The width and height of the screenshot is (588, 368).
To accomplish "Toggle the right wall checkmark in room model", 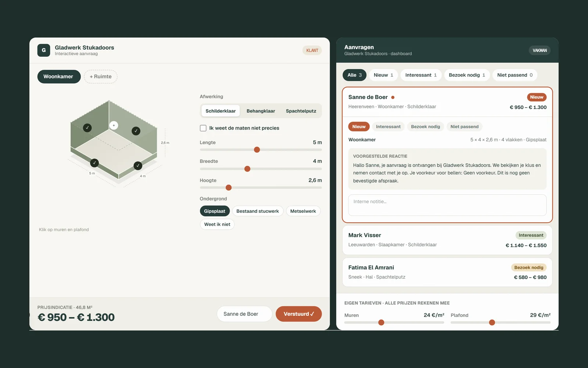I will (136, 131).
